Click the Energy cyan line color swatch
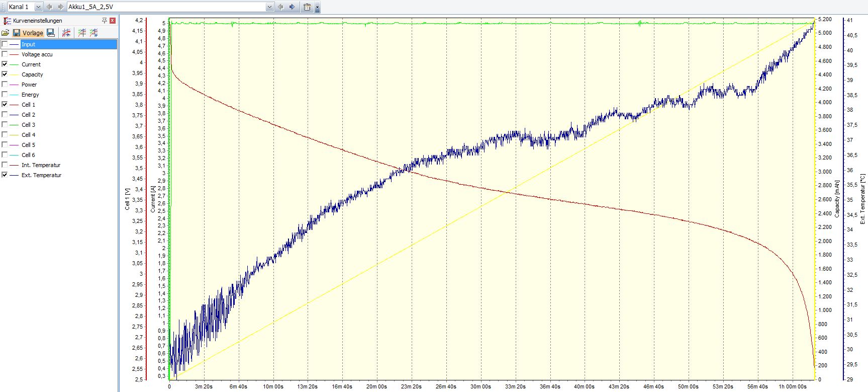Screen dimensions: 868x392 coord(14,95)
